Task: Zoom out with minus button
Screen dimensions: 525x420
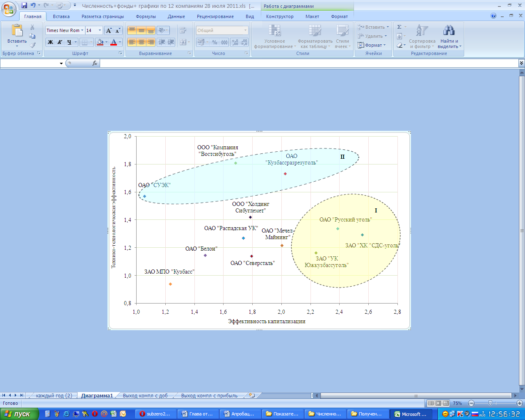Action: pyautogui.click(x=471, y=403)
